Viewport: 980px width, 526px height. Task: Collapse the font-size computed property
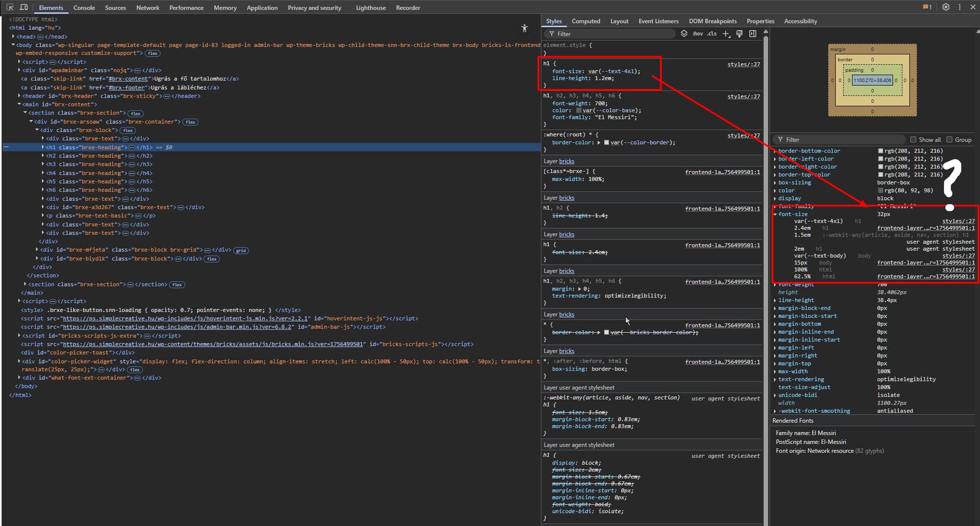tap(775, 214)
